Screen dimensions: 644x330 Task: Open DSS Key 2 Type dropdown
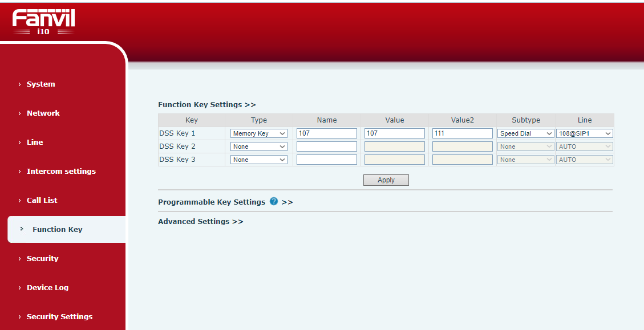pos(259,146)
